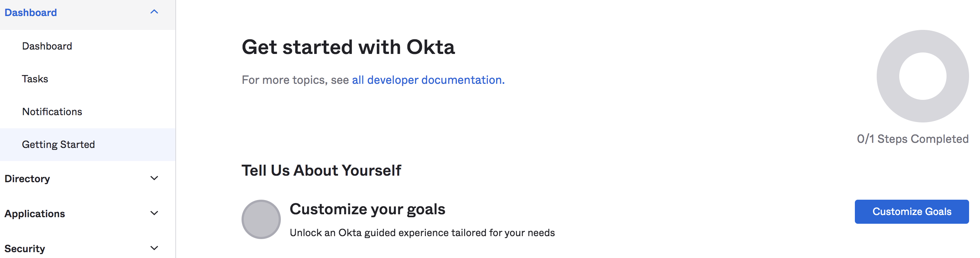The height and width of the screenshot is (258, 980).
Task: Expand the Security section
Action: click(154, 248)
